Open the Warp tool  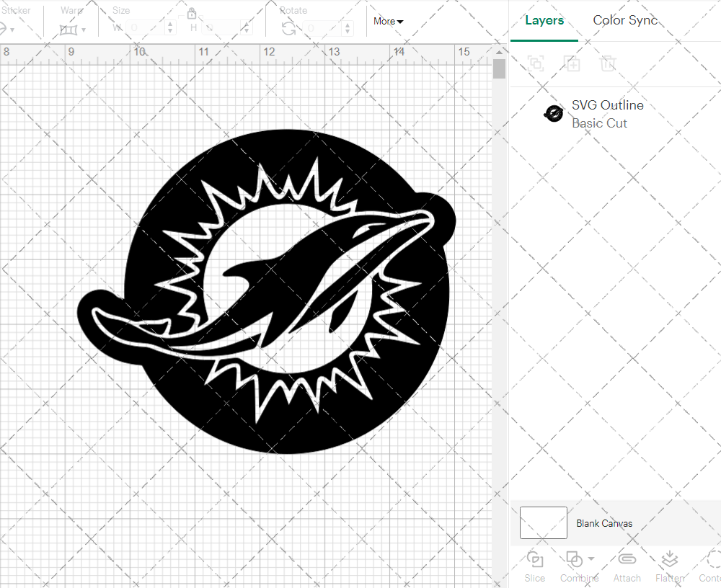click(68, 30)
